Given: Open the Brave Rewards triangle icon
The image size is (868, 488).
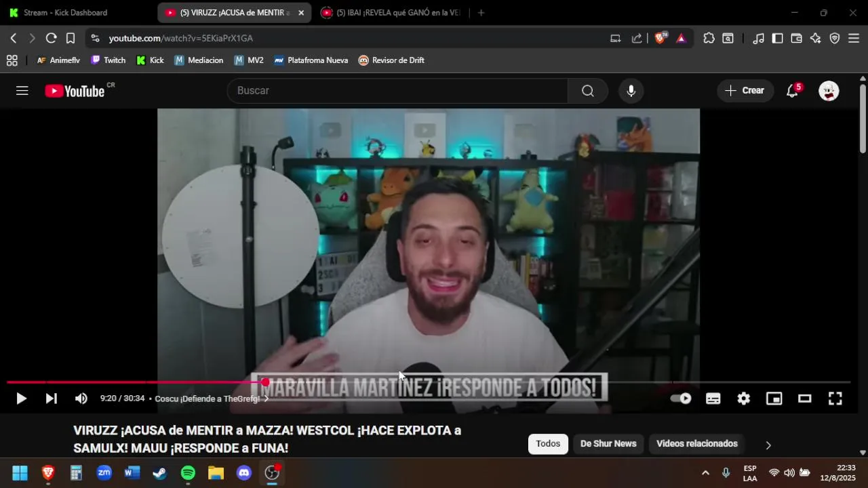Looking at the screenshot, I should click(682, 39).
